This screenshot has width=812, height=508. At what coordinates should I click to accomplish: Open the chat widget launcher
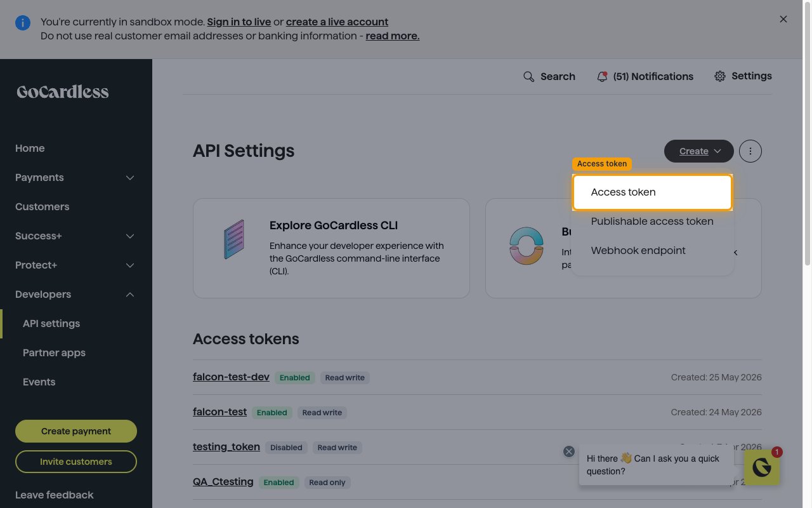[x=762, y=468]
